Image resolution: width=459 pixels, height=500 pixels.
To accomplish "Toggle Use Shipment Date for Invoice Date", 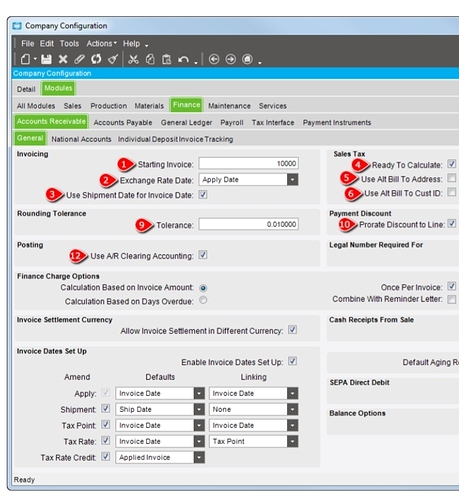I will pyautogui.click(x=203, y=195).
